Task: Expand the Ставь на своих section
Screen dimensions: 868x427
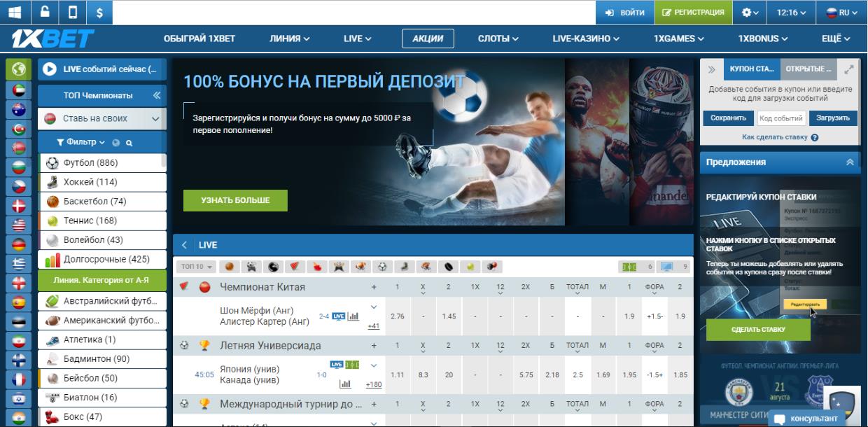Action: click(x=102, y=119)
